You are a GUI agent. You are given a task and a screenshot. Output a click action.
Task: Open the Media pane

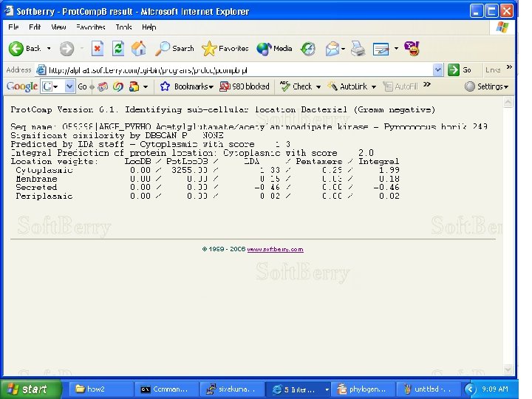coord(274,49)
